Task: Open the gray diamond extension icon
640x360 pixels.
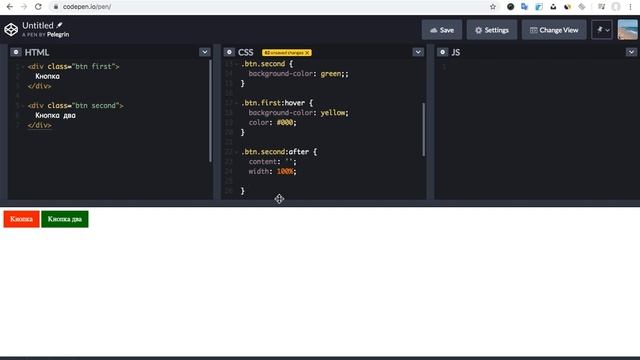Action: [582, 7]
